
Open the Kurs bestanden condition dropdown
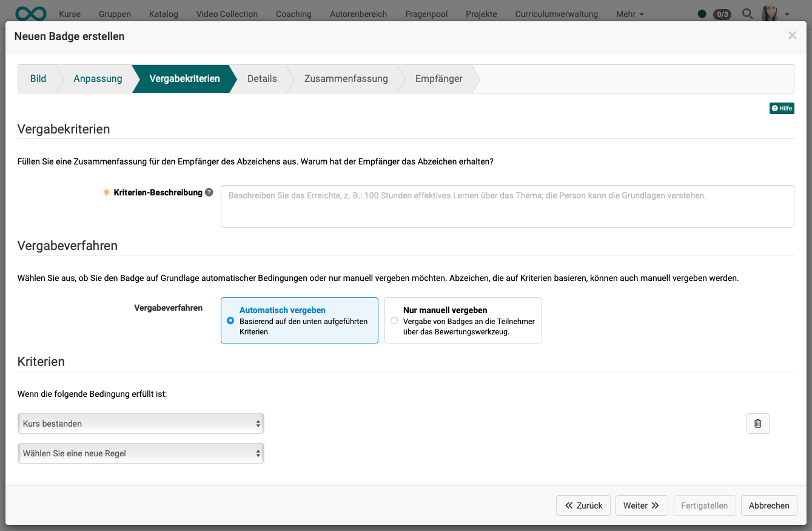(141, 423)
